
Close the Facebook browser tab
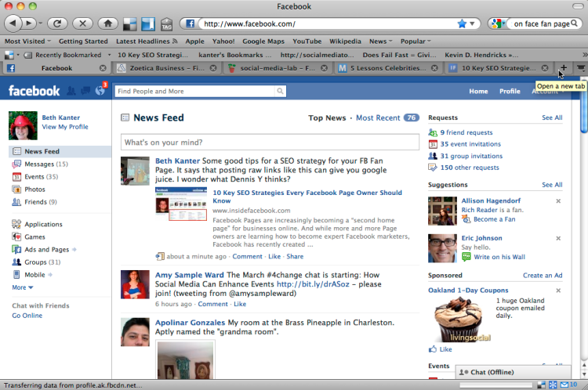(103, 68)
